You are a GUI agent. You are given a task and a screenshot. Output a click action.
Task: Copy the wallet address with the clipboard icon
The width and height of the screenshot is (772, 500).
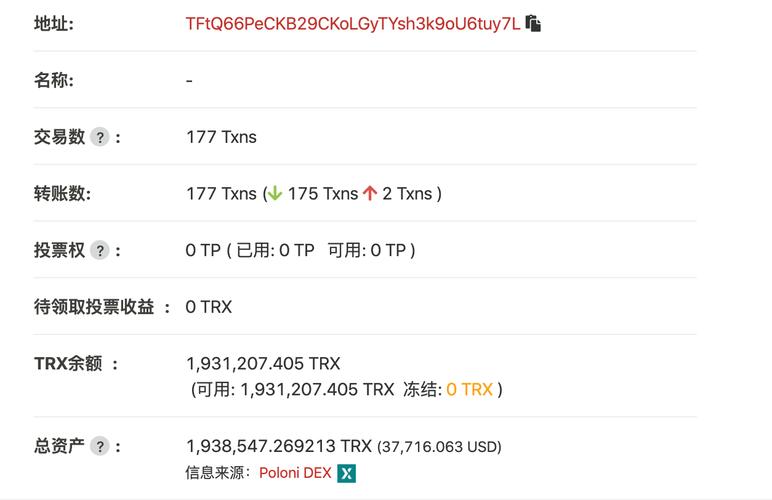tap(533, 23)
